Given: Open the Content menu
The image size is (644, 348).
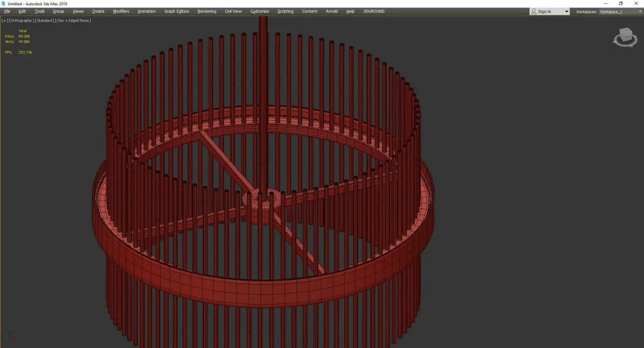Looking at the screenshot, I should pos(310,11).
